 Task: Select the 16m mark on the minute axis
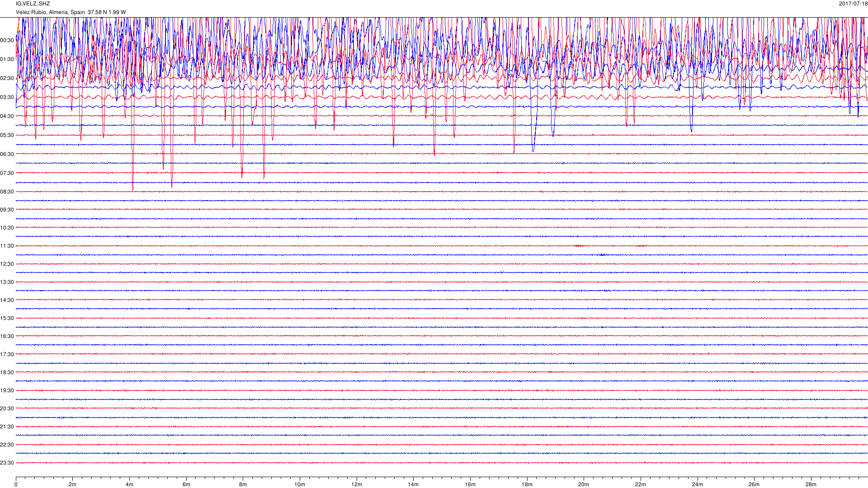click(x=470, y=484)
